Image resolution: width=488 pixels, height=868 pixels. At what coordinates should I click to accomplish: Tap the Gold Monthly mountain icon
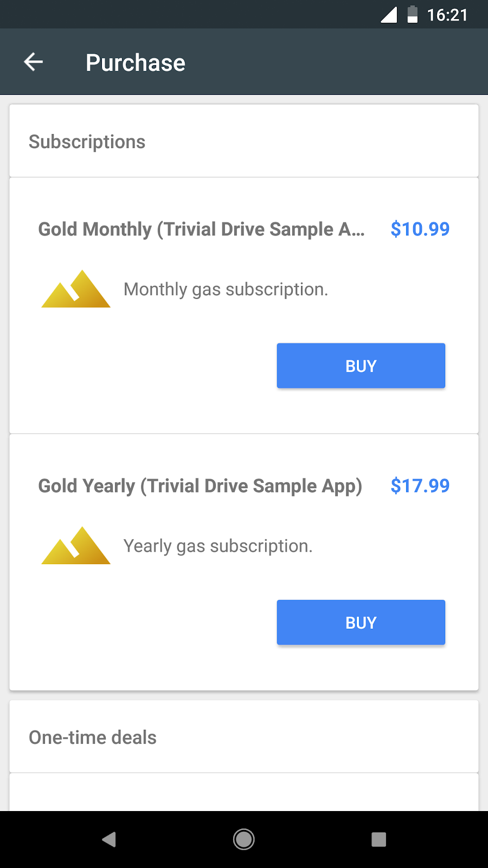tap(76, 289)
